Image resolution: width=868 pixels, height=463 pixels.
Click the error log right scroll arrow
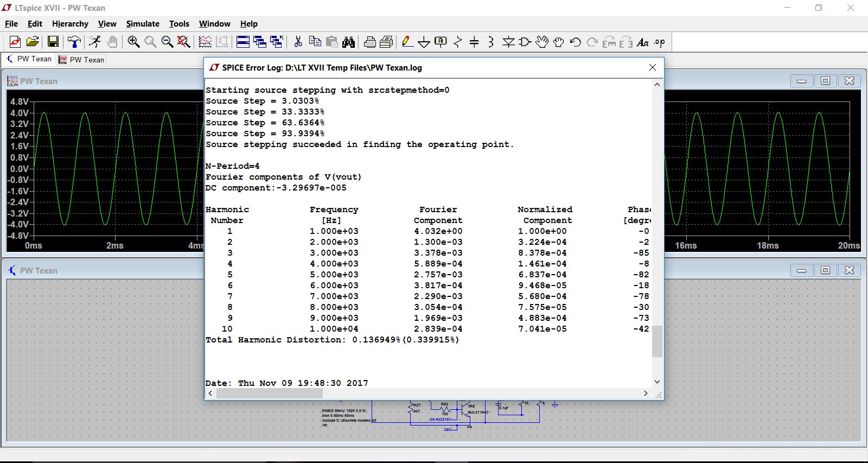click(646, 393)
